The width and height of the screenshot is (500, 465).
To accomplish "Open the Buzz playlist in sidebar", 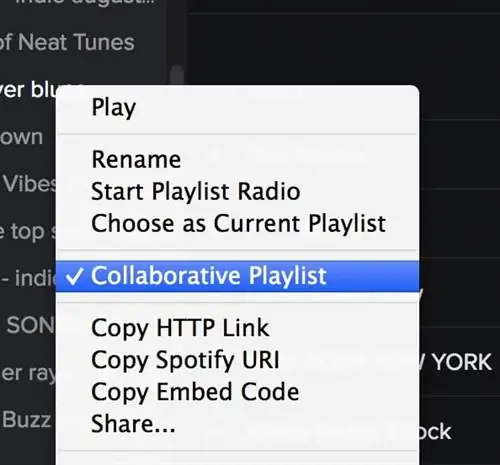I will tap(27, 419).
